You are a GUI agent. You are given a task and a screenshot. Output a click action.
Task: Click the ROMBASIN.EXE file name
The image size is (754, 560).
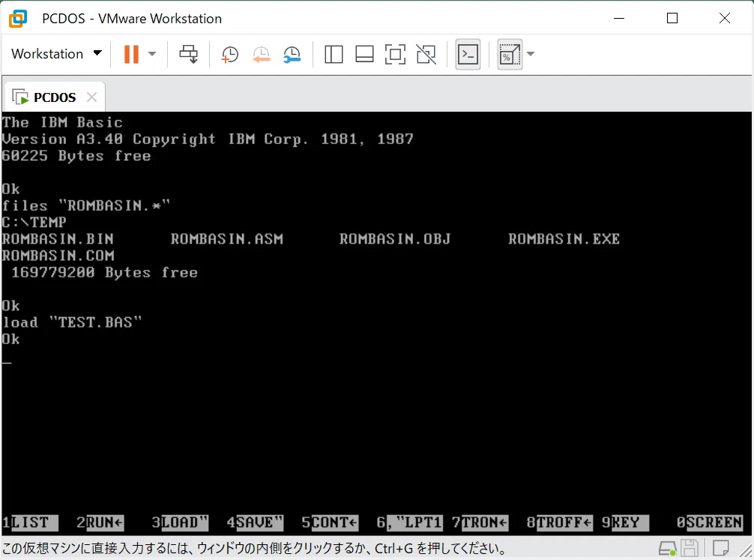[564, 239]
